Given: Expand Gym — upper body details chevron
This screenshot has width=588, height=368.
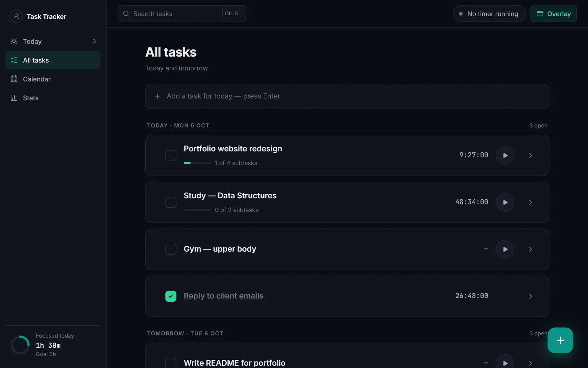Looking at the screenshot, I should (x=530, y=249).
